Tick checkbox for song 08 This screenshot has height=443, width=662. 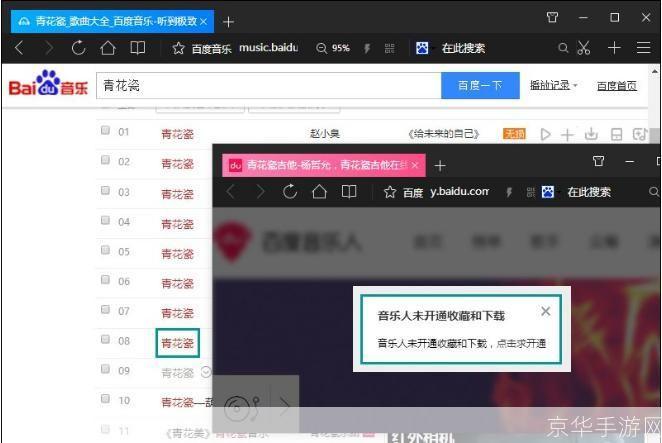point(105,340)
